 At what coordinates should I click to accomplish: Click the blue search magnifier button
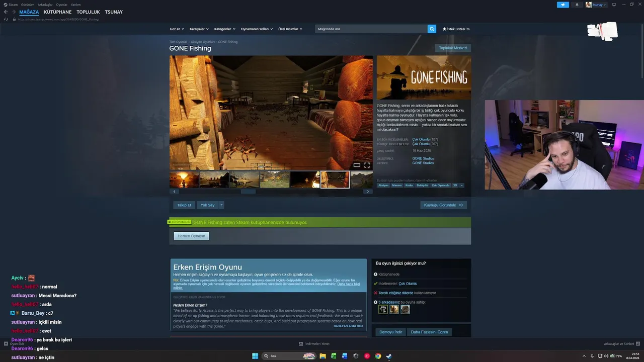click(x=432, y=29)
